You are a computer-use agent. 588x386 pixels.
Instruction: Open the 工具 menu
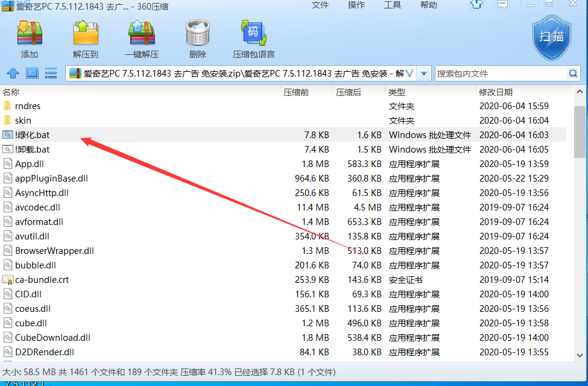[x=393, y=5]
